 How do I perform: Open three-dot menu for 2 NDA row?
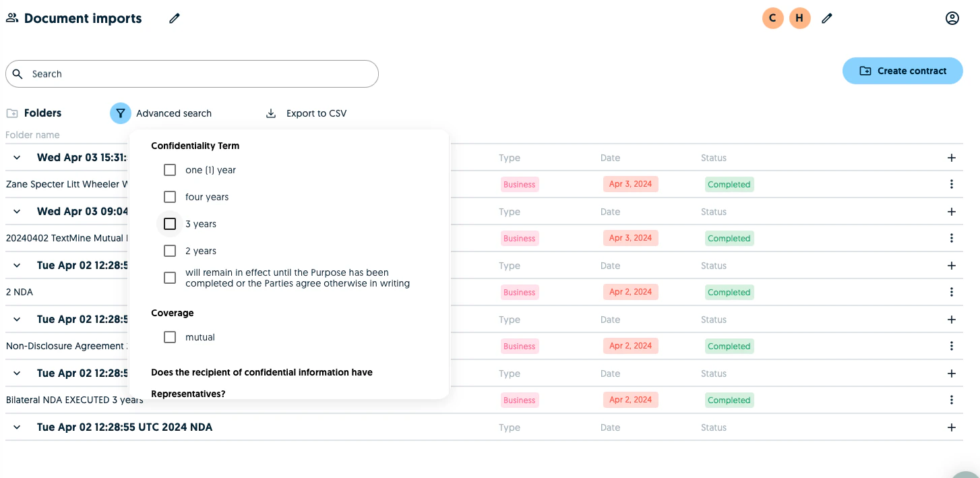click(x=952, y=292)
